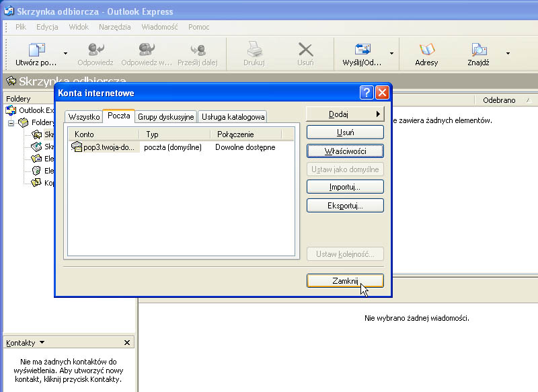The height and width of the screenshot is (392, 538).
Task: Click the Usuń button in Konta internetowe
Action: tap(345, 132)
